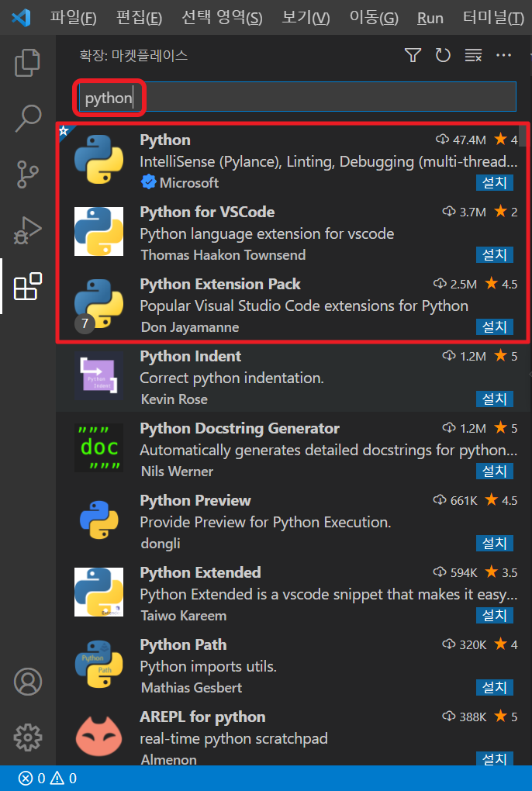532x791 pixels.
Task: Install Python Extension Pack
Action: coord(495,327)
